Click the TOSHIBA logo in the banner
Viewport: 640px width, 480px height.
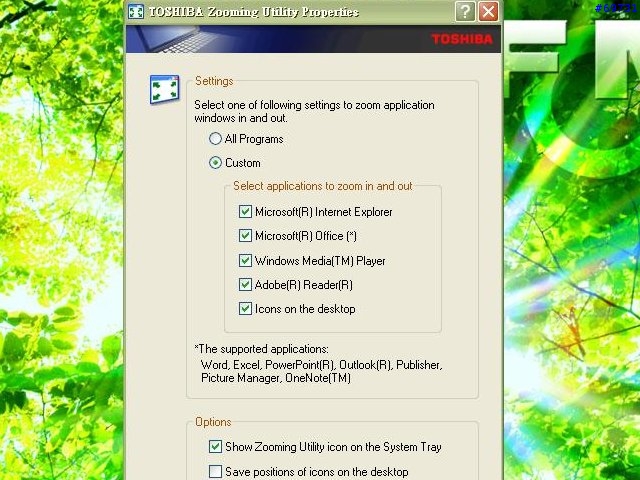coord(462,39)
